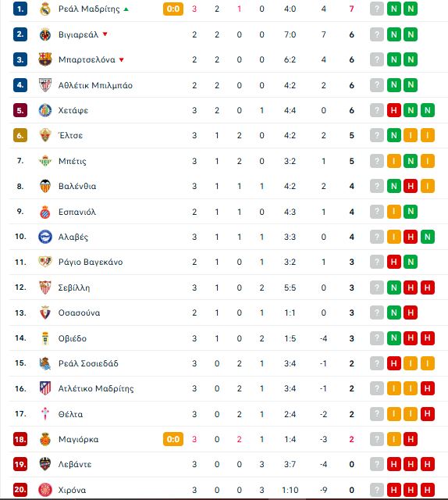
Task: Click the Athletic Bilbao club crest
Action: 45,85
